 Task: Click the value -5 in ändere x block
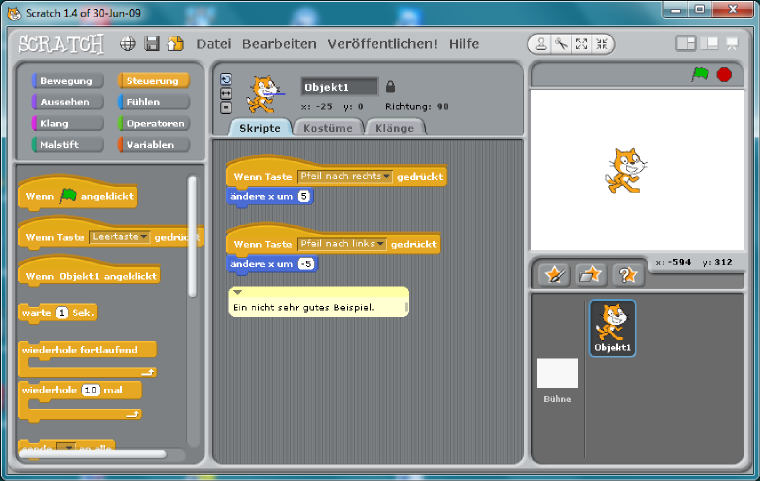click(x=306, y=264)
